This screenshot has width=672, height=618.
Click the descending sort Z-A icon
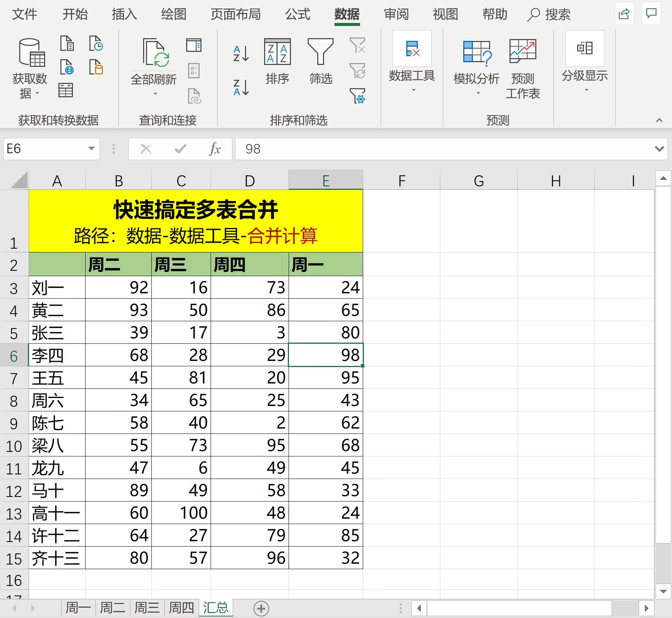[240, 89]
